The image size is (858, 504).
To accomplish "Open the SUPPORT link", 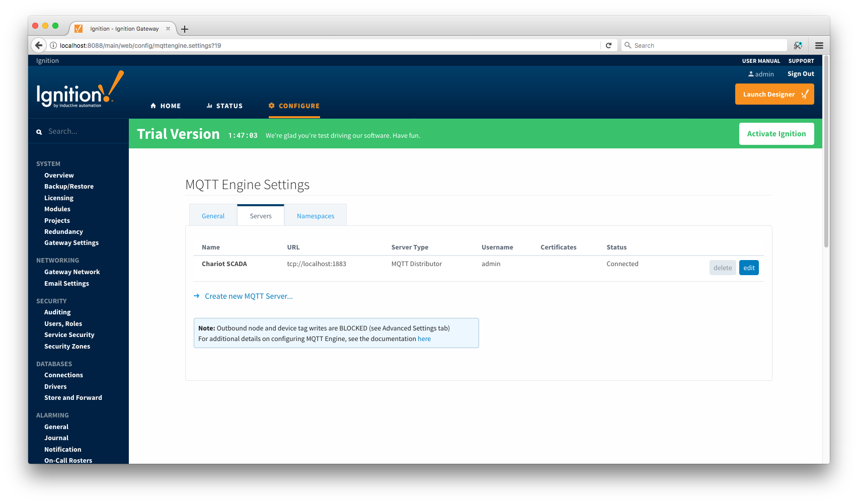I will click(x=801, y=61).
